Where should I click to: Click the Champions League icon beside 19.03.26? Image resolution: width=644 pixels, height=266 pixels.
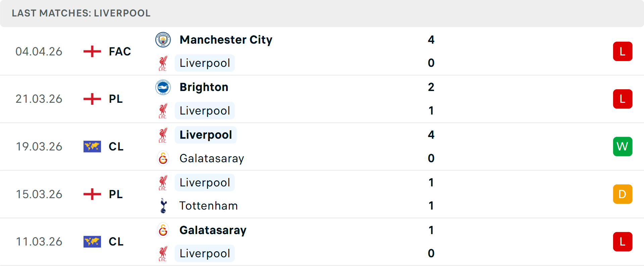point(92,146)
